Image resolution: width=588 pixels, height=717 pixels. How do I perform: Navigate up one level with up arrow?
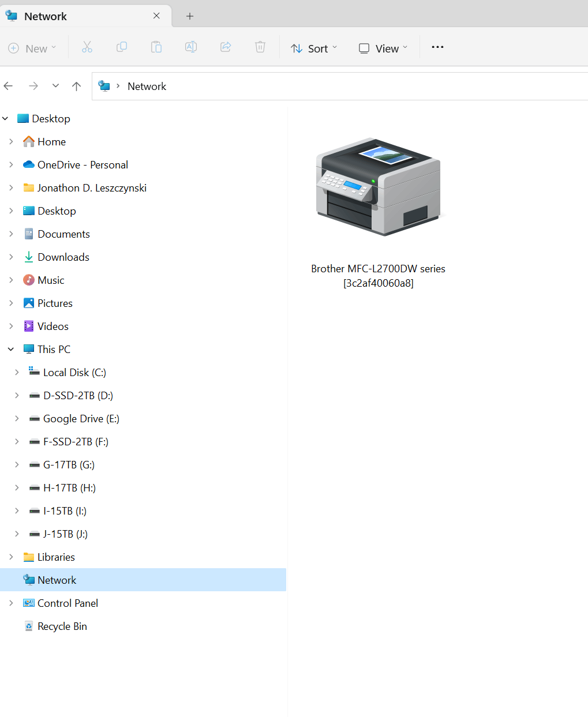pyautogui.click(x=76, y=86)
